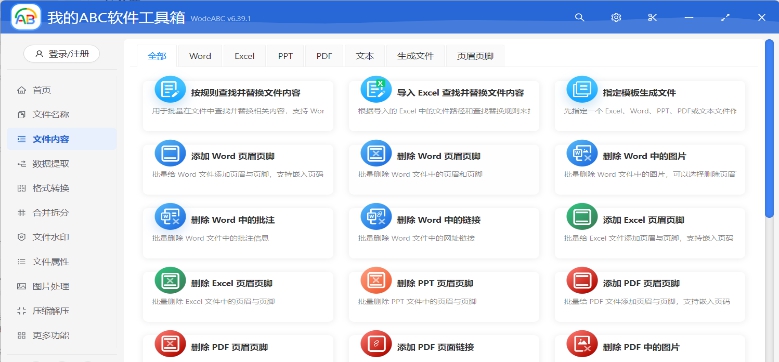Open 按规则查找并替换文件内容 title

[246, 93]
